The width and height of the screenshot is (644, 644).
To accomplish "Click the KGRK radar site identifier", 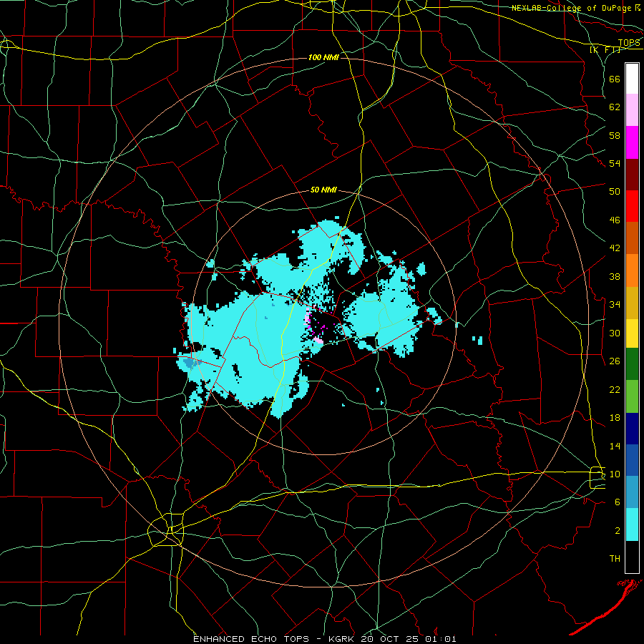I will tap(342, 639).
